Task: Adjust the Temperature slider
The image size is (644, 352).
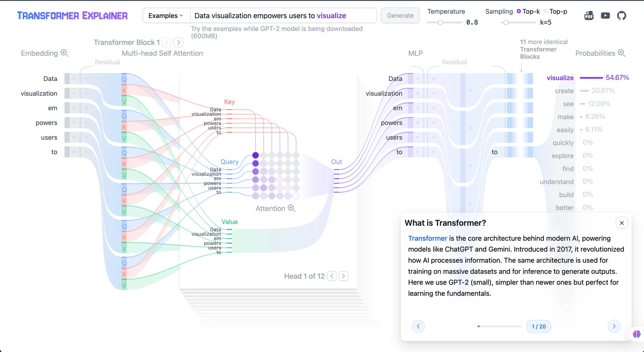Action: pyautogui.click(x=440, y=23)
